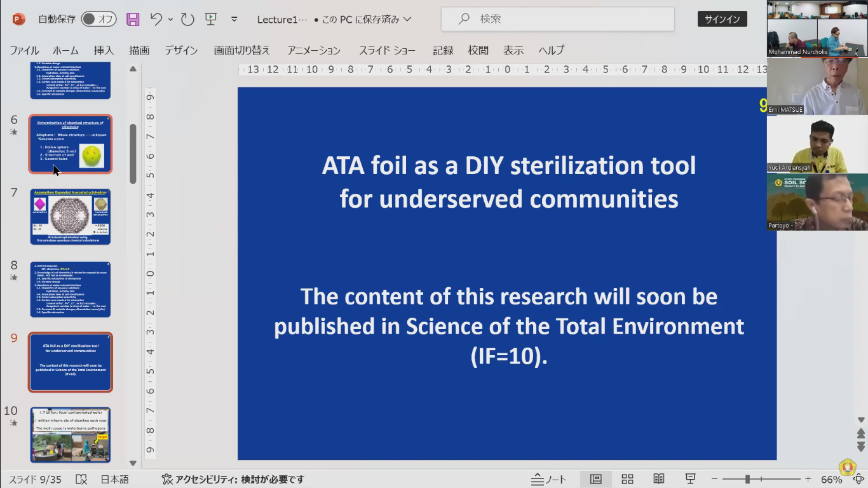The image size is (868, 488).
Task: Open the ファイル menu tab
Action: [x=24, y=50]
